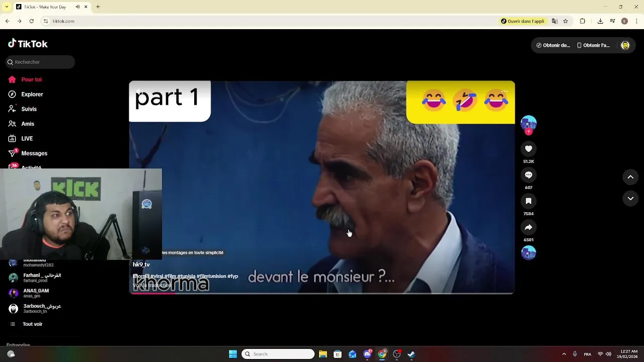The width and height of the screenshot is (644, 362).
Task: Open your TikTok profile avatar
Action: tap(625, 45)
